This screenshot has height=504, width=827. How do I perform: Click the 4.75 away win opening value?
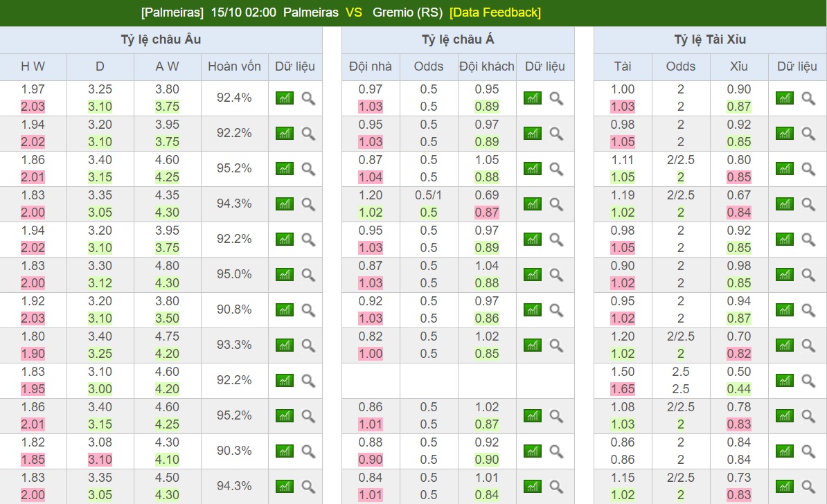click(167, 336)
